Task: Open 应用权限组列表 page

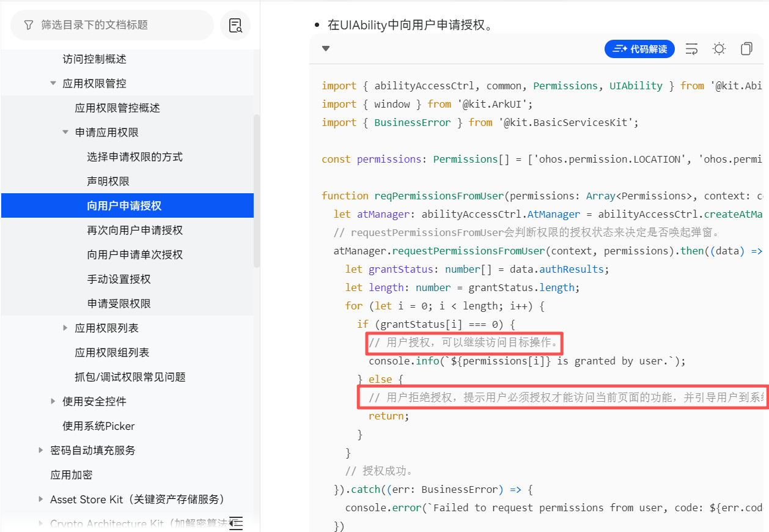Action: tap(112, 353)
